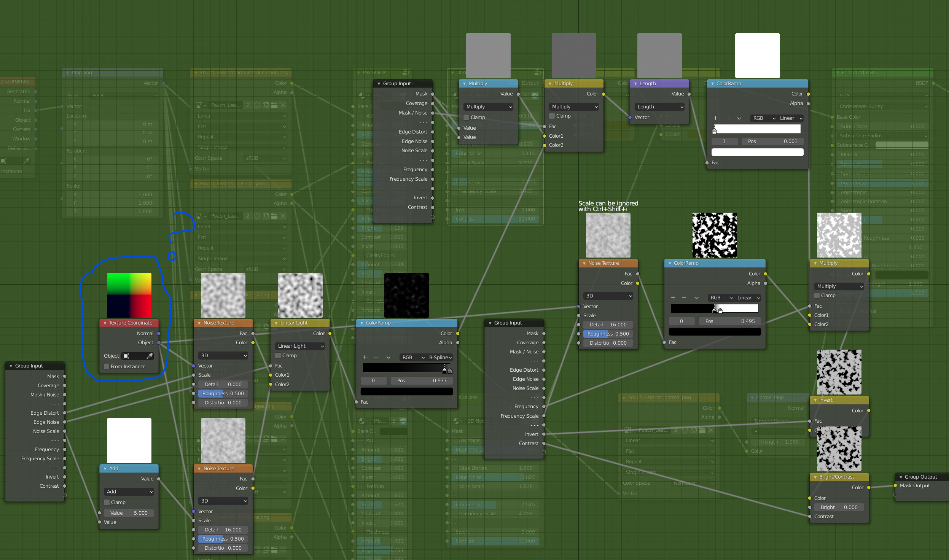Open the Length operation dropdown

point(660,107)
